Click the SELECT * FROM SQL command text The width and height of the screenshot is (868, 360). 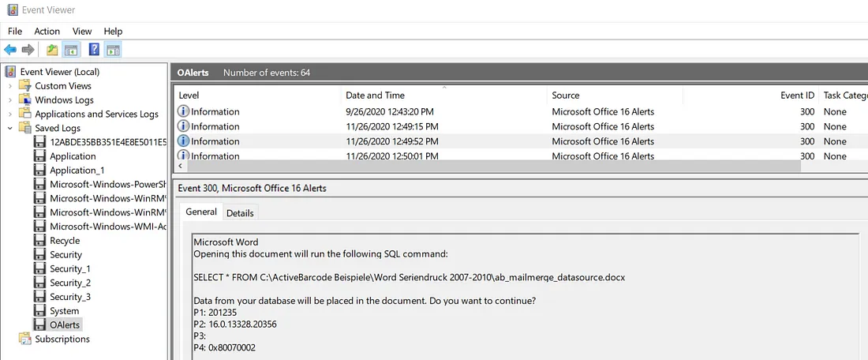click(x=409, y=277)
